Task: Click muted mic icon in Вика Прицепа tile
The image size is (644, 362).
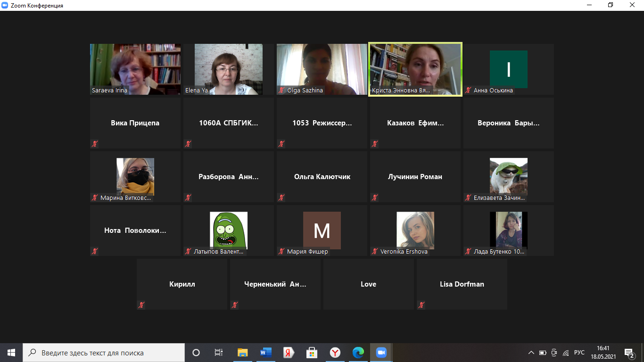Action: (95, 144)
